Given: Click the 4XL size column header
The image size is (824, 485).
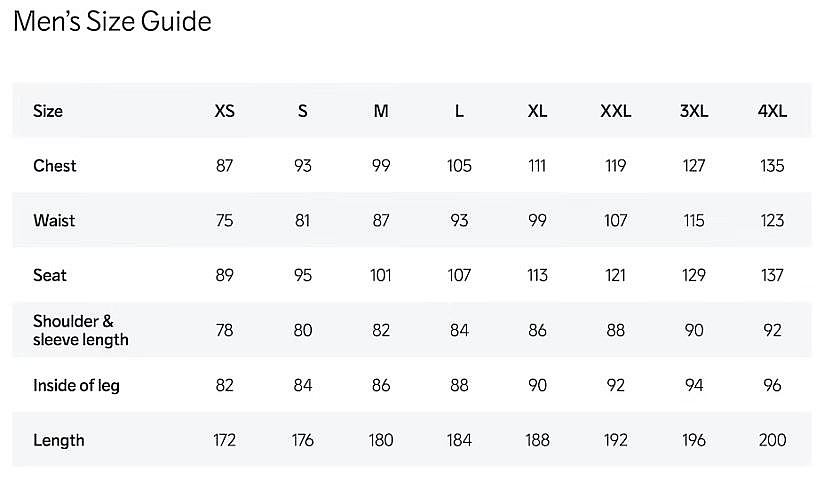Looking at the screenshot, I should tap(772, 111).
